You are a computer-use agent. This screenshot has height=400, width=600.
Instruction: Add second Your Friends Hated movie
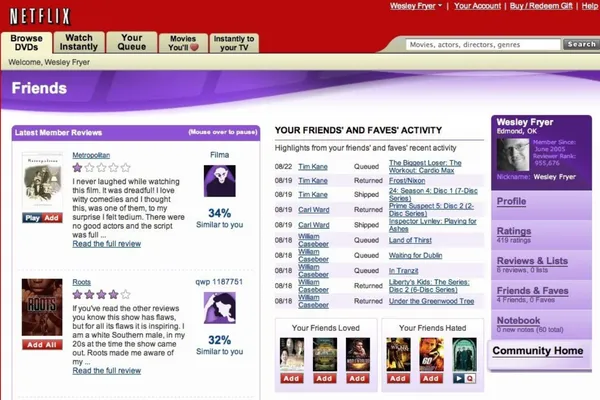(431, 379)
